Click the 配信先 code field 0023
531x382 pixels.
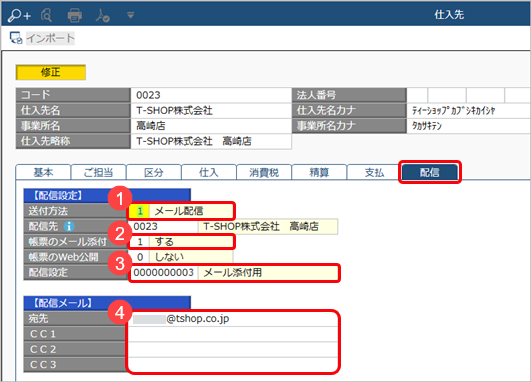coord(164,226)
